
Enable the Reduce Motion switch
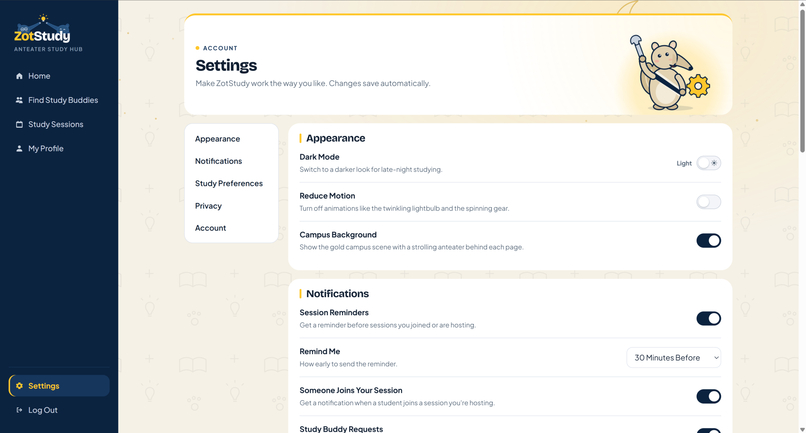[x=708, y=202]
